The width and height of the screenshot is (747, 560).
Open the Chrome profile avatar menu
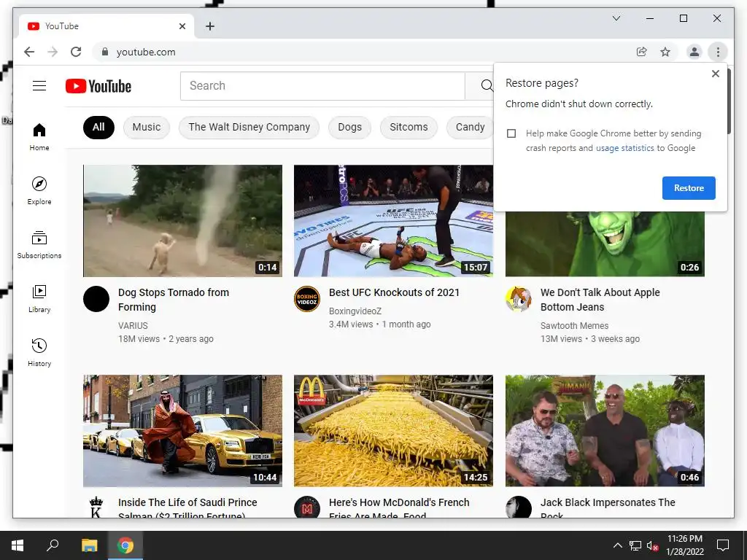[694, 52]
